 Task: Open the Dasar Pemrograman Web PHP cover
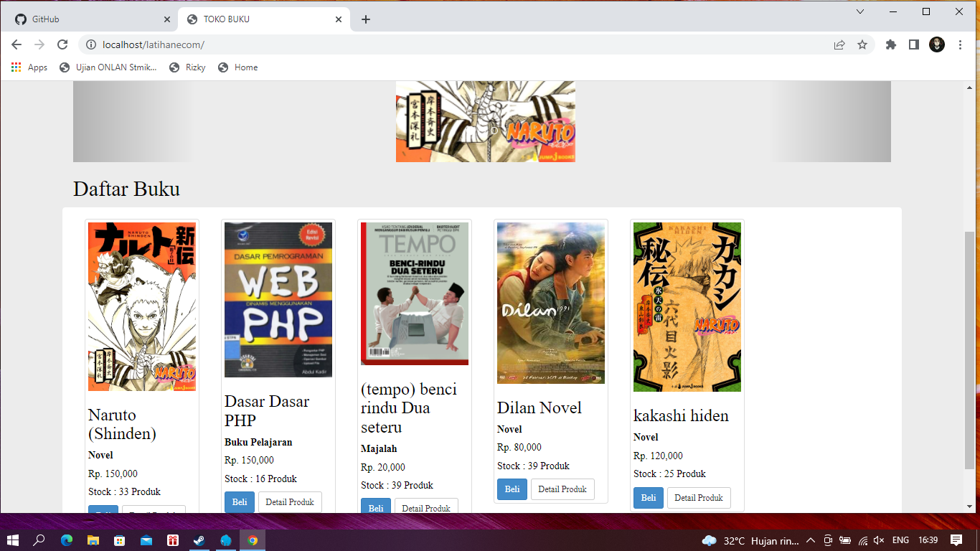click(278, 300)
